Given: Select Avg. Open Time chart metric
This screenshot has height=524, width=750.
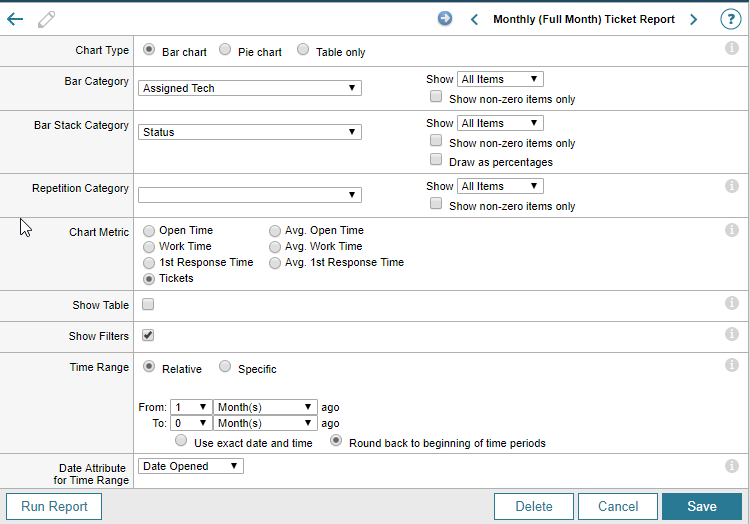Looking at the screenshot, I should click(275, 231).
